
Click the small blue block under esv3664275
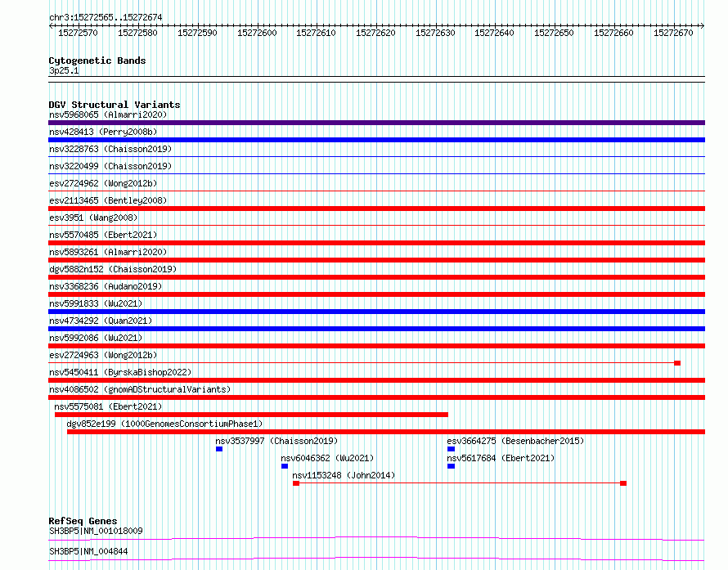point(451,449)
